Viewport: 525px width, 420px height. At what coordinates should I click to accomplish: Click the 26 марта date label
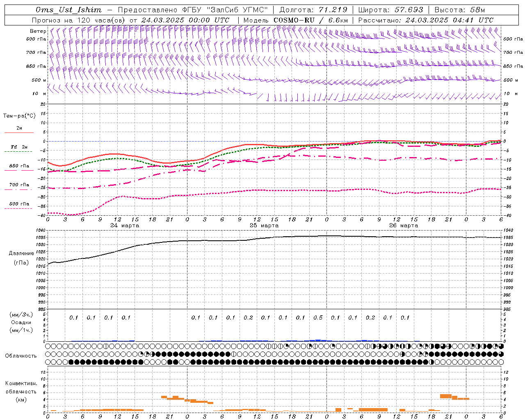404,225
